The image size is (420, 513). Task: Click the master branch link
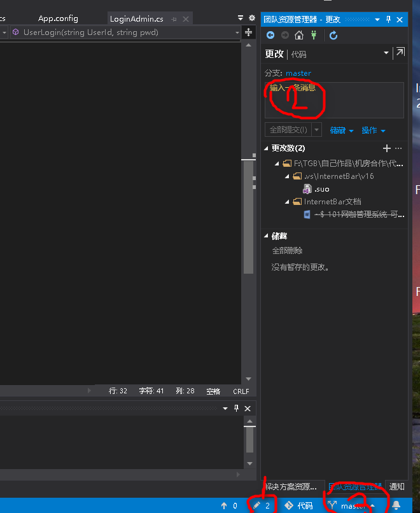pos(298,73)
